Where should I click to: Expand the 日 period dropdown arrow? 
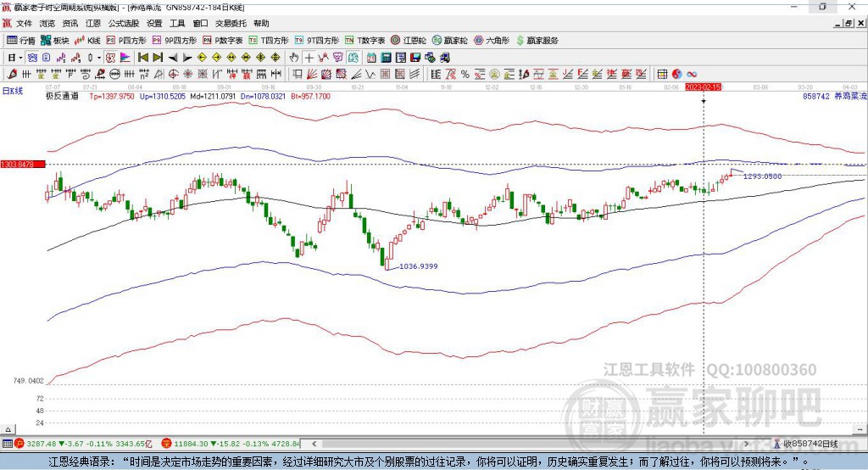click(20, 58)
